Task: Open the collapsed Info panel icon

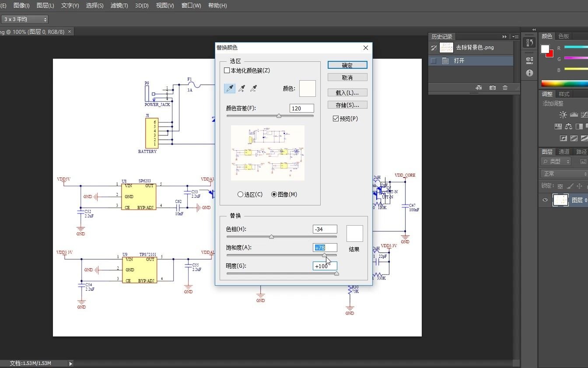Action: (529, 73)
